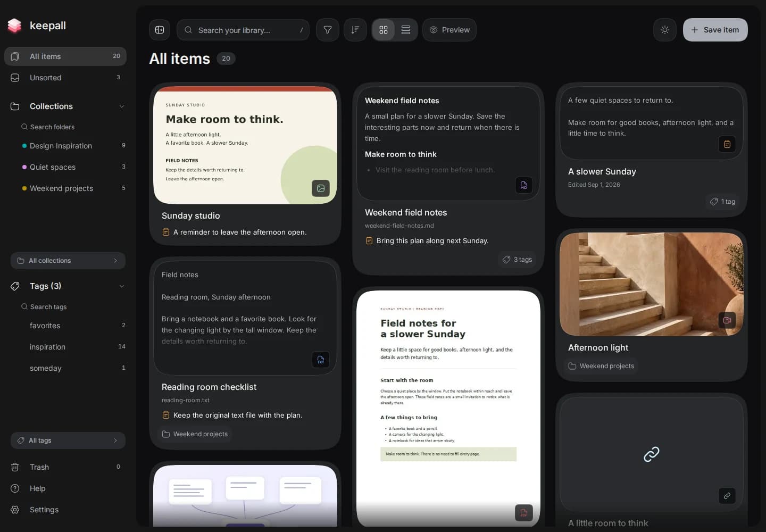Expand All collections button
This screenshot has width=766, height=532.
pyautogui.click(x=68, y=261)
